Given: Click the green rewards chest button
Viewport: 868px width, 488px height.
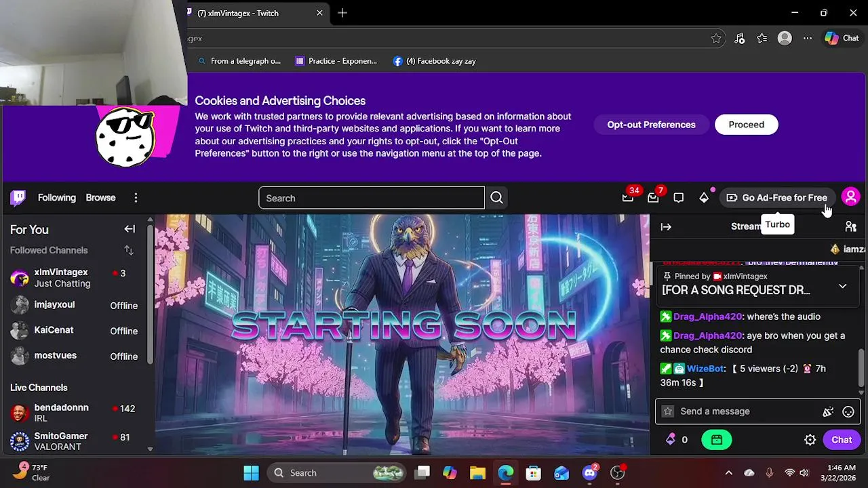Looking at the screenshot, I should click(717, 440).
